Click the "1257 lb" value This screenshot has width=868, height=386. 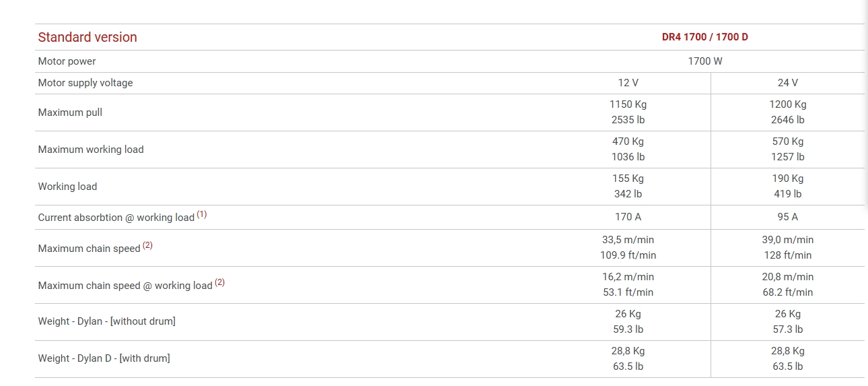coord(787,157)
